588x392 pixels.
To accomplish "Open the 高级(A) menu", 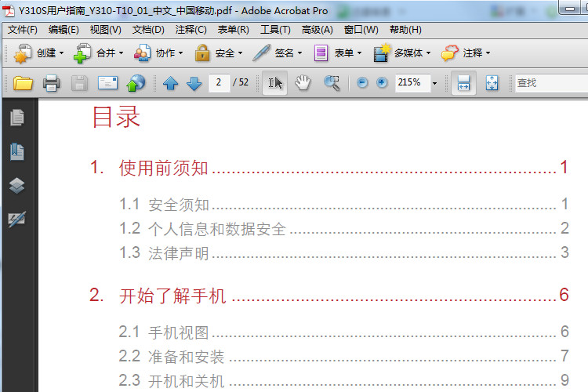I will click(318, 30).
